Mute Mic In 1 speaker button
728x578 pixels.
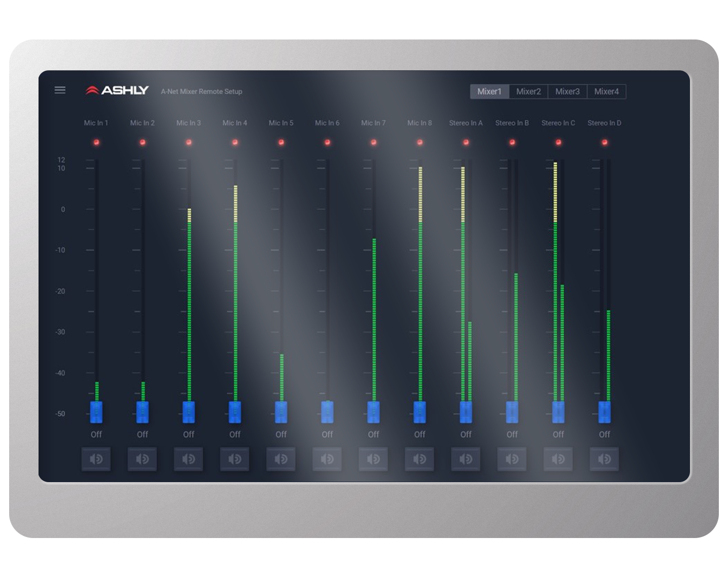coord(96,460)
